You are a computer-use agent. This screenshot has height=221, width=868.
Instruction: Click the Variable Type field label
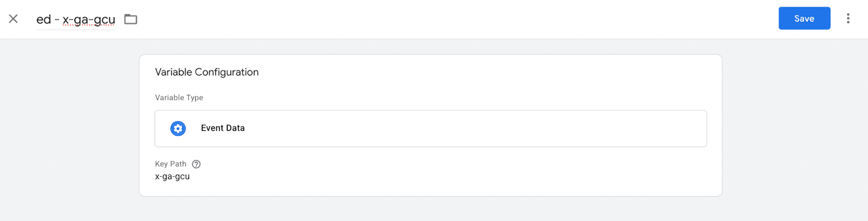[x=179, y=98]
